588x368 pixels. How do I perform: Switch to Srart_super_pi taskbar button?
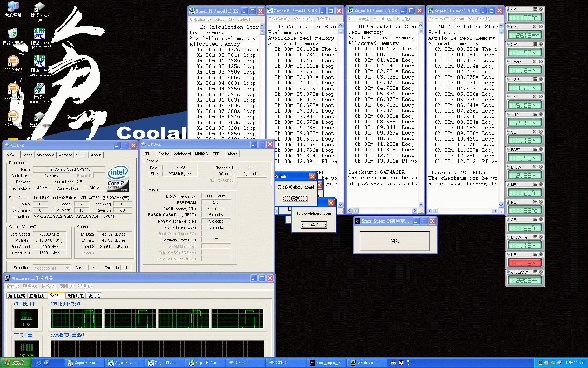[x=326, y=363]
